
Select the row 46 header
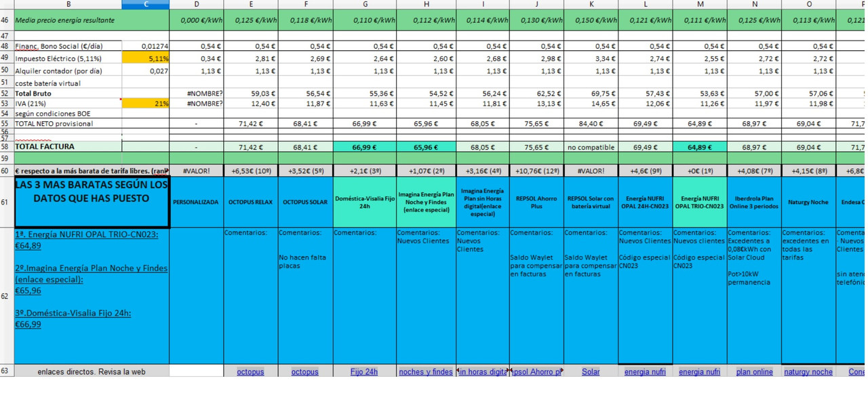point(7,20)
